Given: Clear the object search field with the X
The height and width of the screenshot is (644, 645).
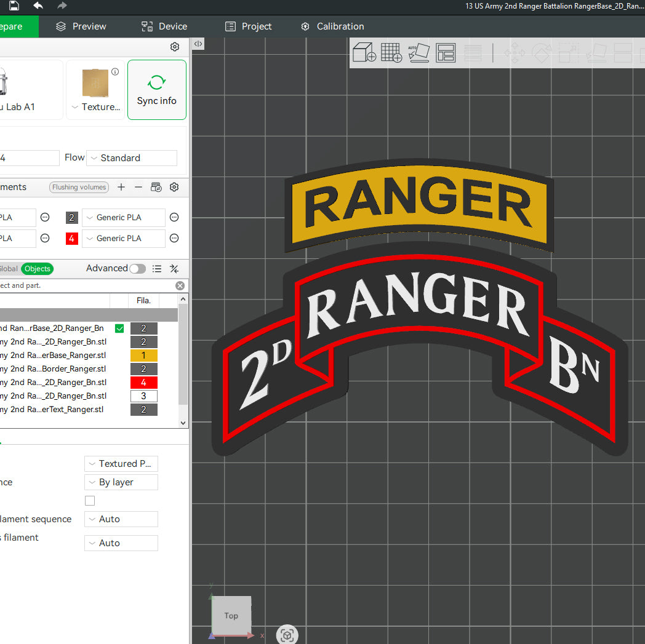Looking at the screenshot, I should click(180, 285).
